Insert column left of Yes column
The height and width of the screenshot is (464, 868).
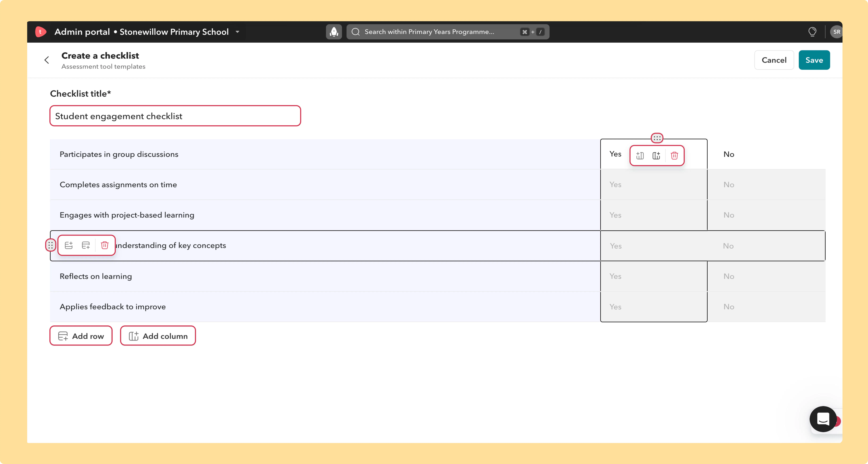[640, 156]
